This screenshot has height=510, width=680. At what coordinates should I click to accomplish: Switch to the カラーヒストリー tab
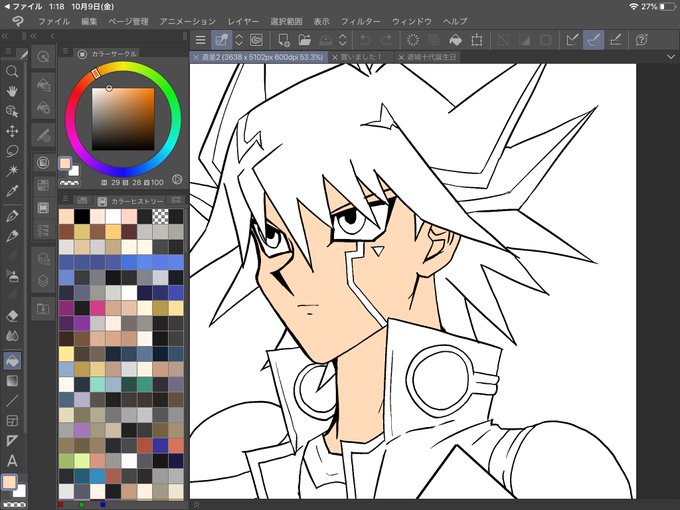click(x=130, y=201)
